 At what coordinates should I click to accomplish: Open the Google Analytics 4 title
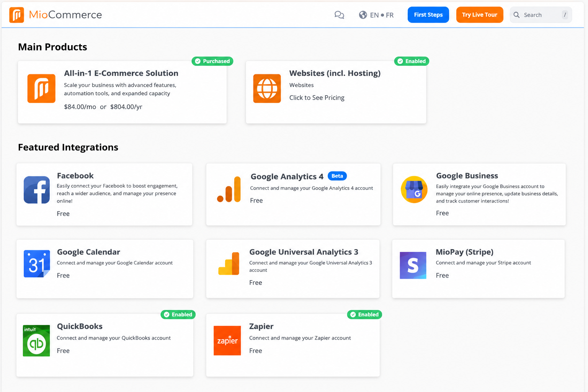coord(287,176)
